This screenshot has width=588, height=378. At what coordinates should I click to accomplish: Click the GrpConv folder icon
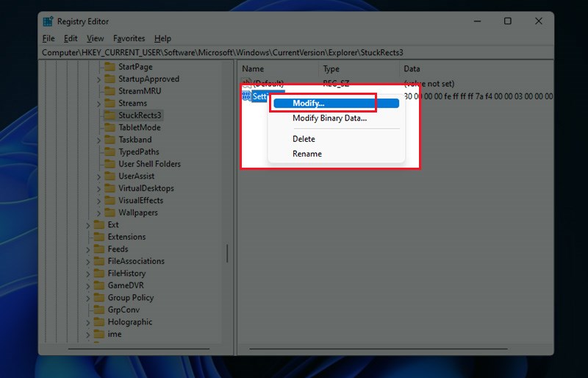99,310
